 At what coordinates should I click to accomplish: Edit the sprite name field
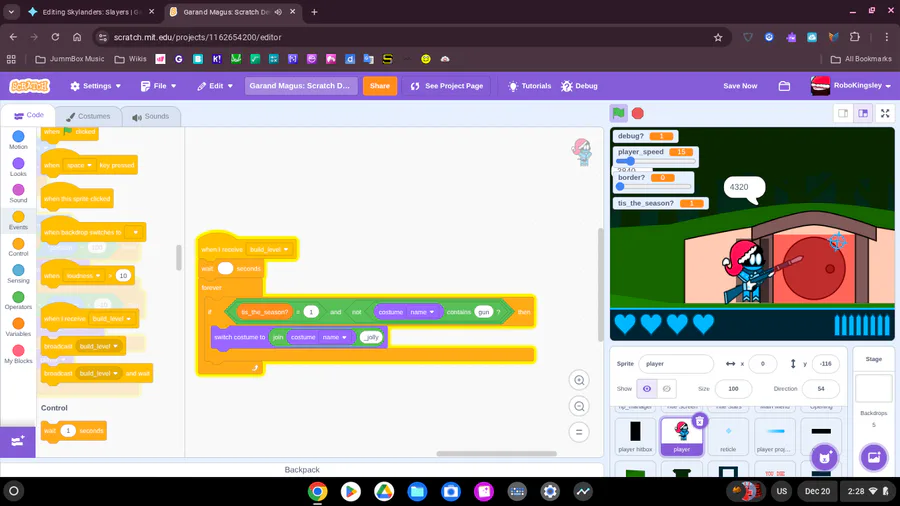pyautogui.click(x=676, y=364)
